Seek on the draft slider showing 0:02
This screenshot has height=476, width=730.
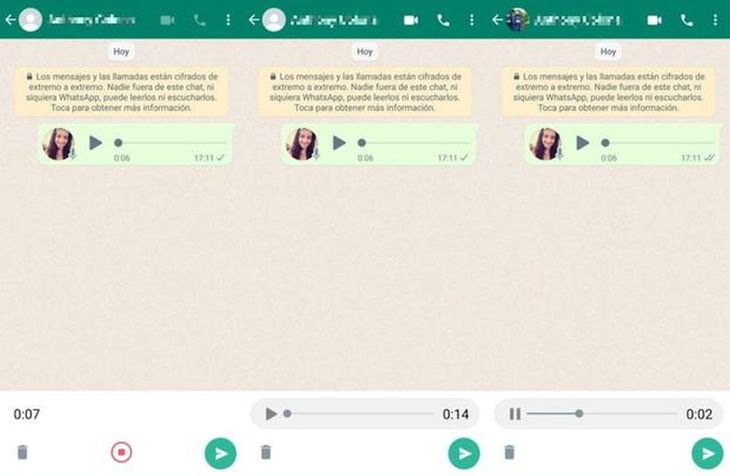[x=600, y=414]
